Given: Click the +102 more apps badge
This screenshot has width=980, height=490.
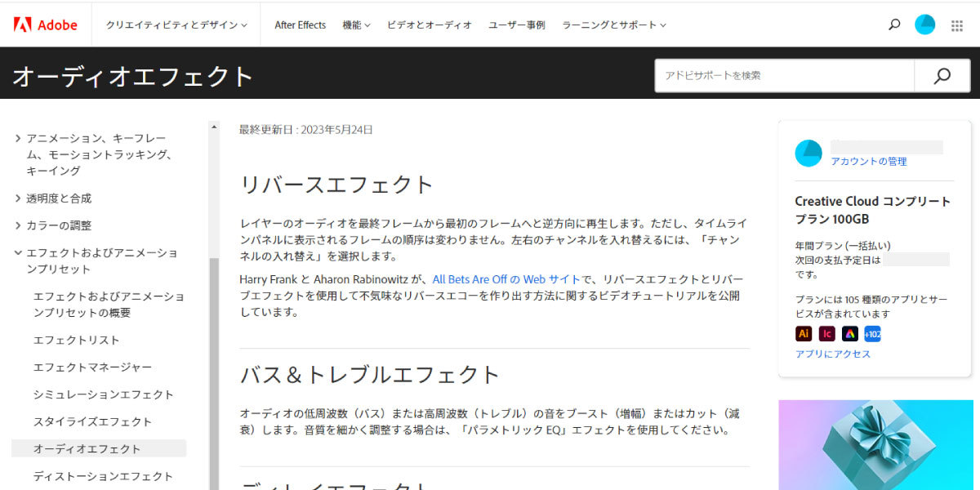Looking at the screenshot, I should coord(872,333).
